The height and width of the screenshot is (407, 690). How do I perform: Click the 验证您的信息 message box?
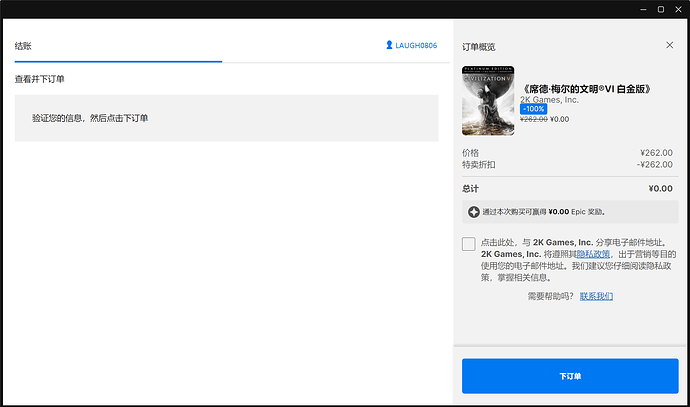[226, 118]
